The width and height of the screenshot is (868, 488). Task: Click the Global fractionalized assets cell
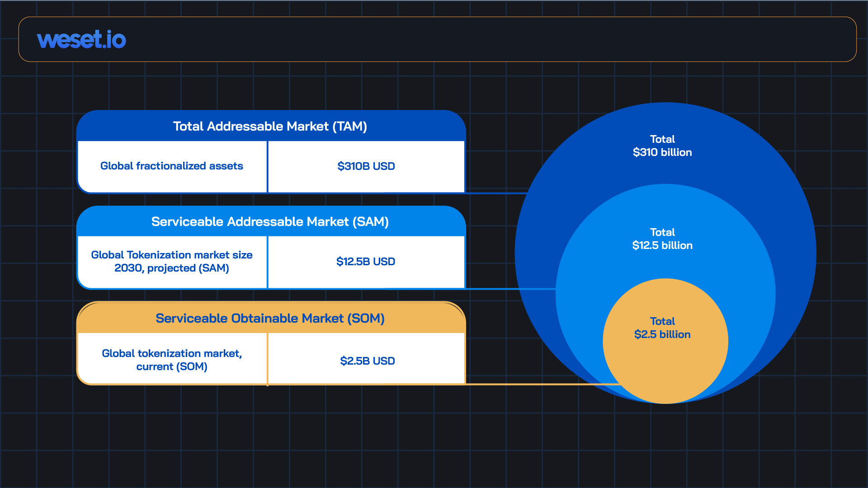click(x=172, y=166)
